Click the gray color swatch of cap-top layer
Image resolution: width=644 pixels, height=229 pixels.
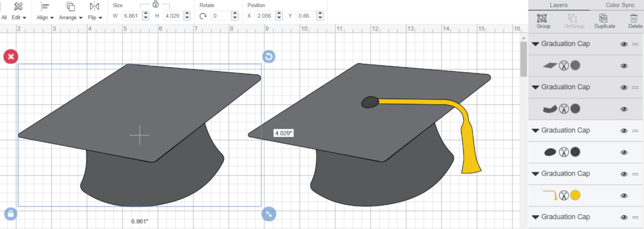tap(575, 65)
